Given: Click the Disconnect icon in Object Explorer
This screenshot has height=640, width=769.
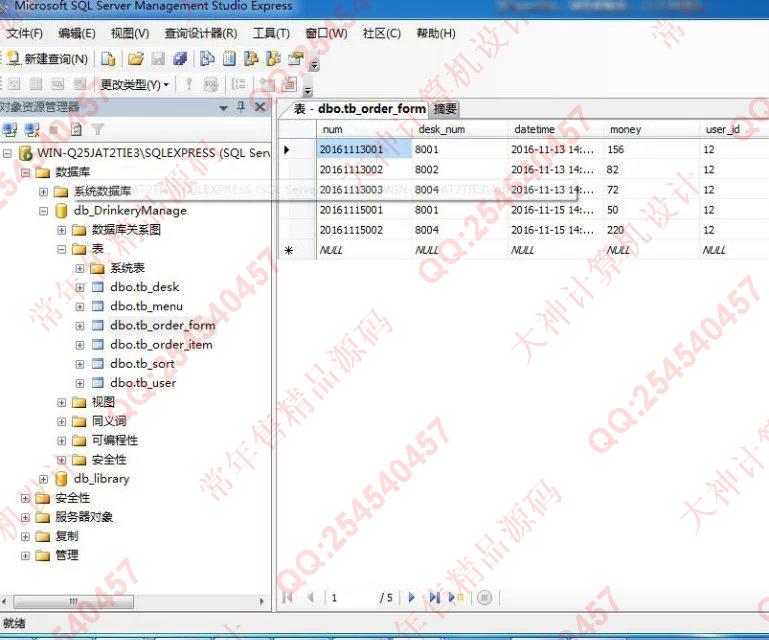Looking at the screenshot, I should [x=32, y=129].
